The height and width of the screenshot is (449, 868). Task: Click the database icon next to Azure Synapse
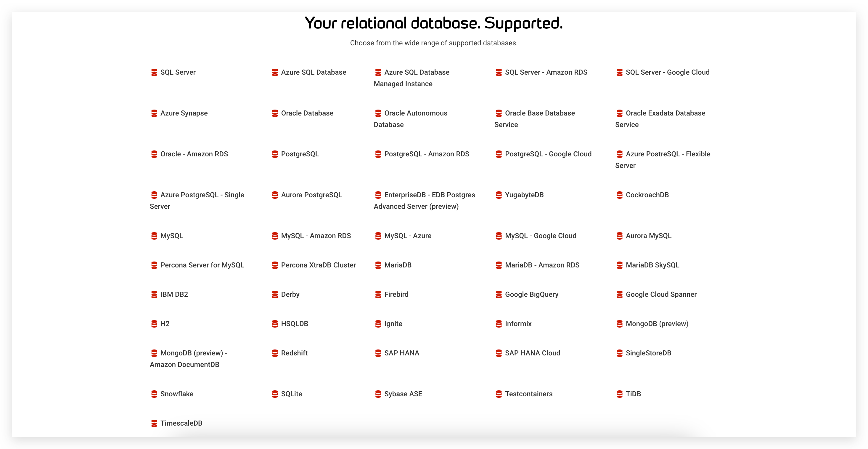click(154, 113)
